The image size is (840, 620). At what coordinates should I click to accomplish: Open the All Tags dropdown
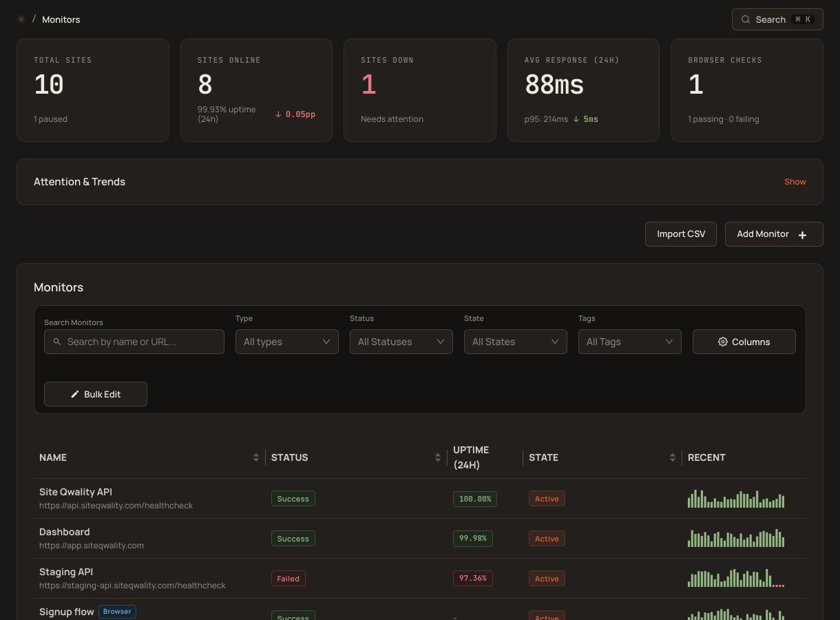[630, 342]
